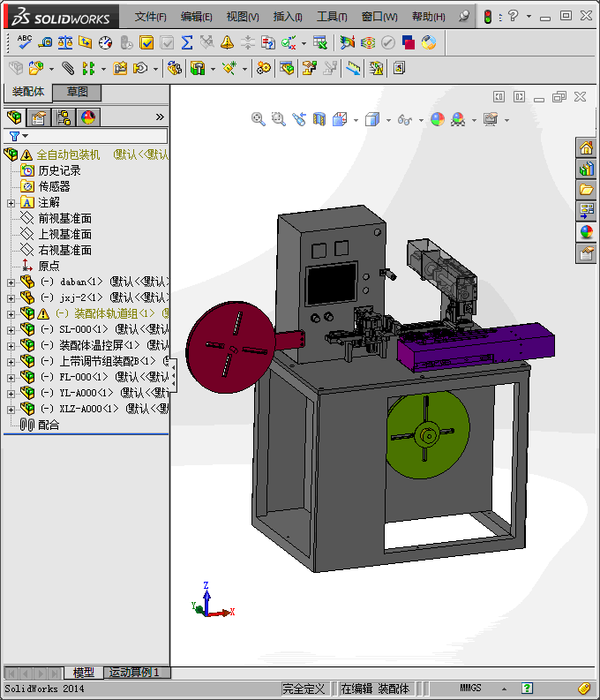Click the feature tree filter input field
This screenshot has height=700, width=600.
(86, 136)
